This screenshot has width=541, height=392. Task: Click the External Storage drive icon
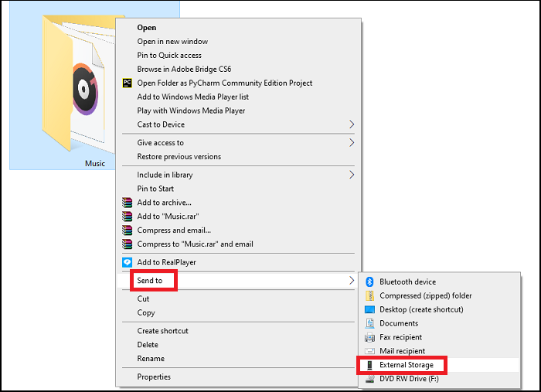(369, 365)
